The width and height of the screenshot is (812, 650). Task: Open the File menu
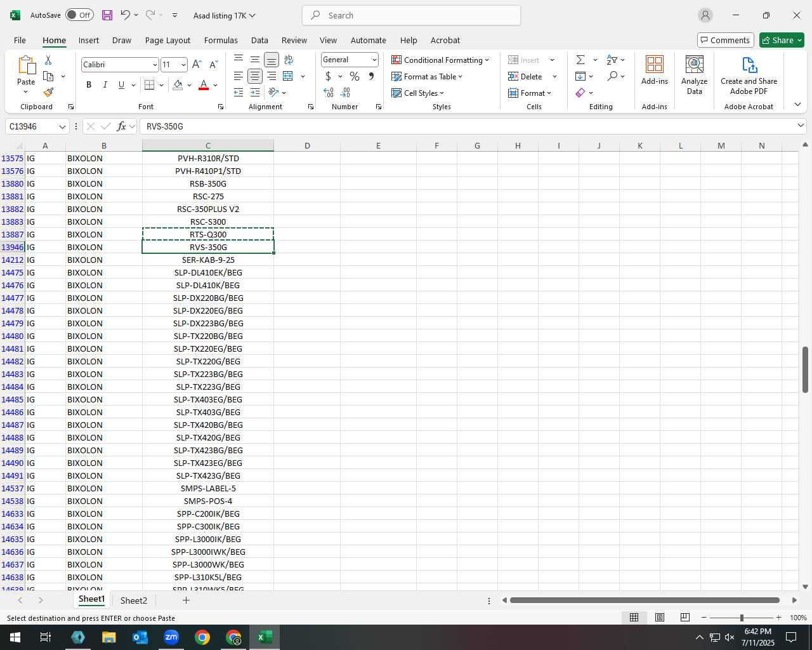(20, 40)
